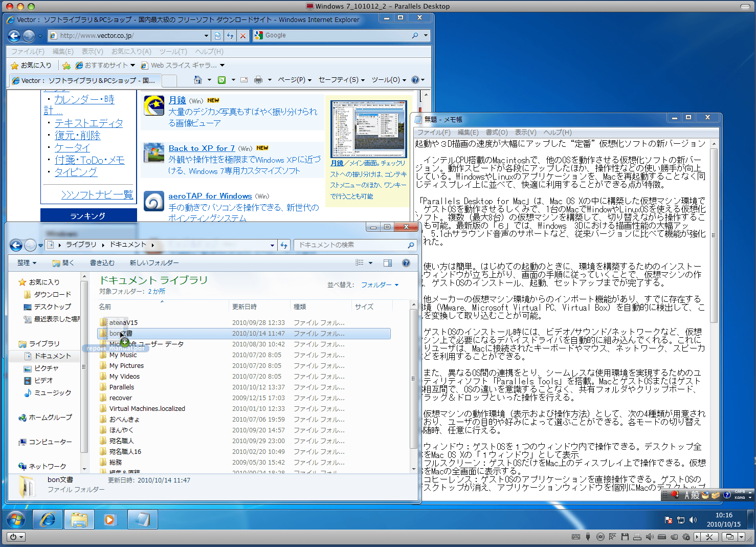Click the 月鏡 screenshot thumbnail
Viewport: 756px width, 547px height.
(368, 129)
